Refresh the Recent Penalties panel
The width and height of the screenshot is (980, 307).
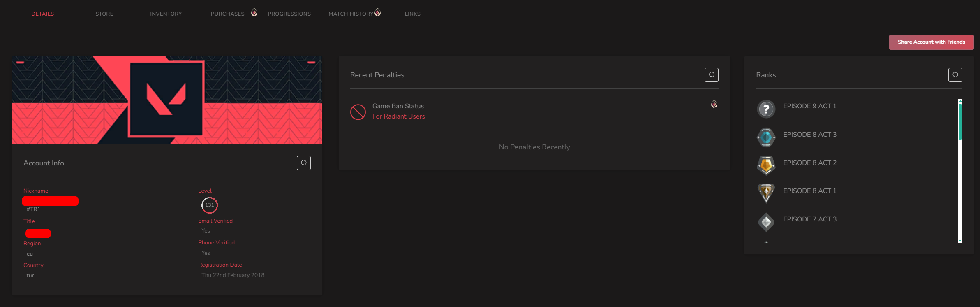coord(712,75)
